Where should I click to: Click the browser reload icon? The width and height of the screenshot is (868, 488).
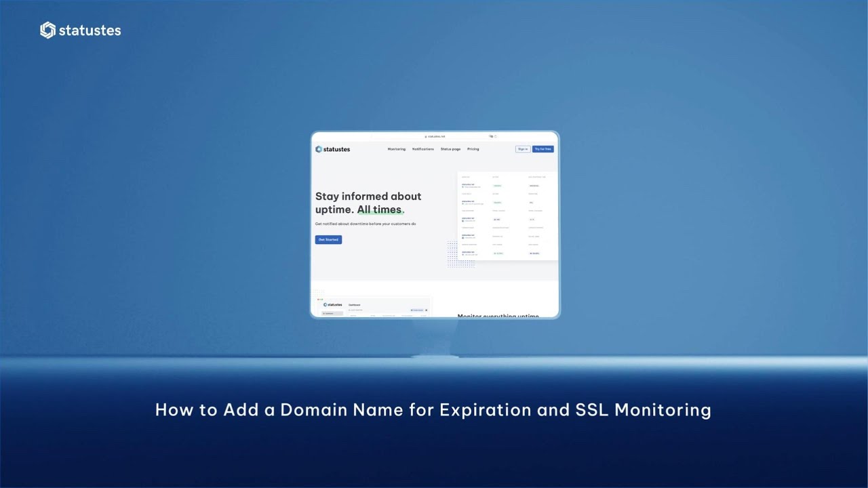tap(496, 136)
